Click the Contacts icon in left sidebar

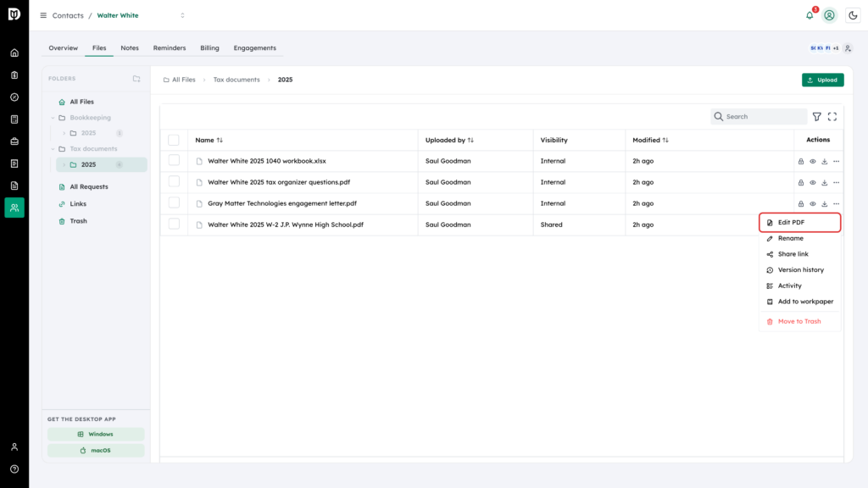point(14,208)
